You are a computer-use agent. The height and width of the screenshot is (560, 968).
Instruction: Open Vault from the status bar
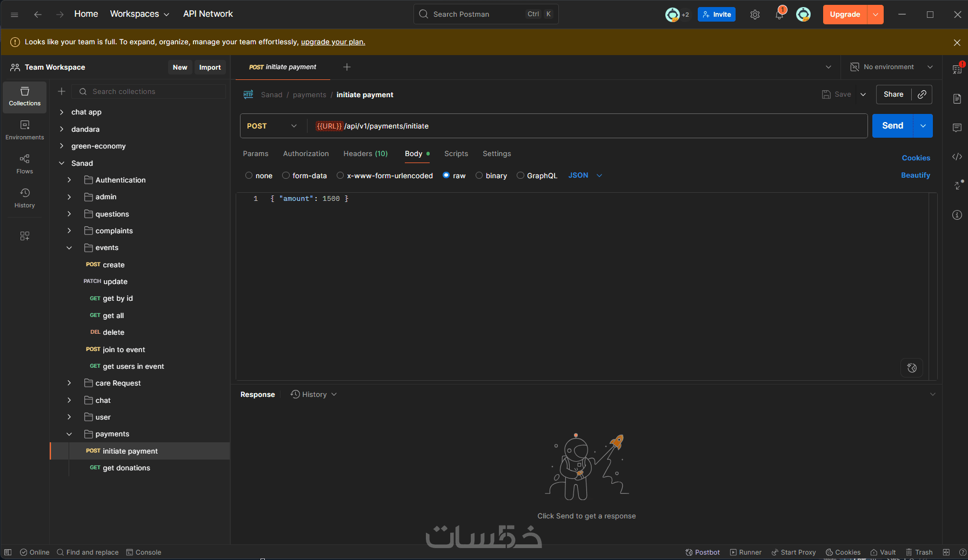(x=883, y=552)
